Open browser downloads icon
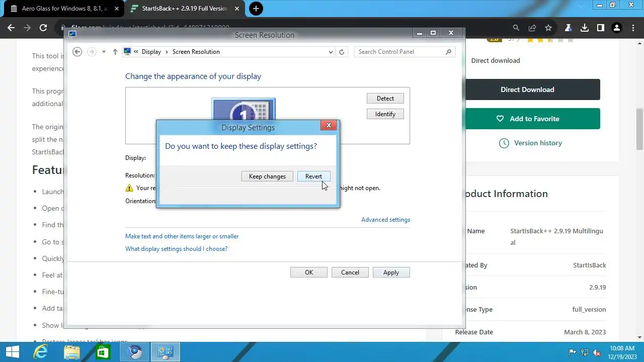644x362 pixels. coord(584,28)
